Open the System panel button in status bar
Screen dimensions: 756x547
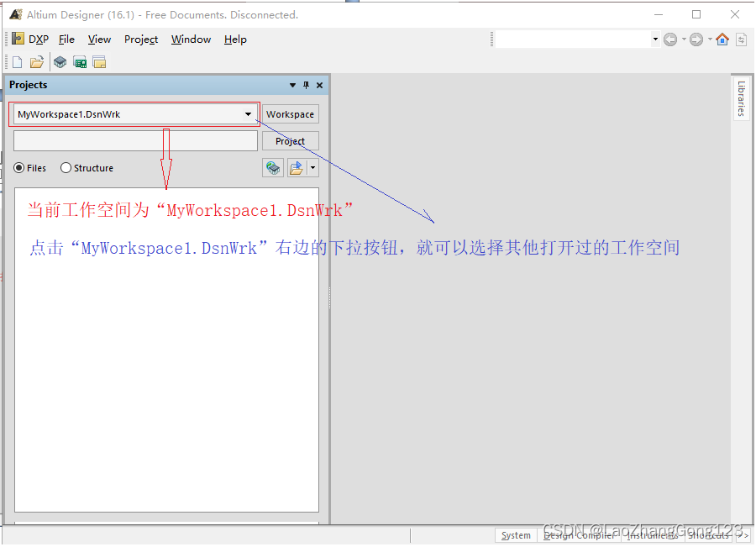(516, 535)
